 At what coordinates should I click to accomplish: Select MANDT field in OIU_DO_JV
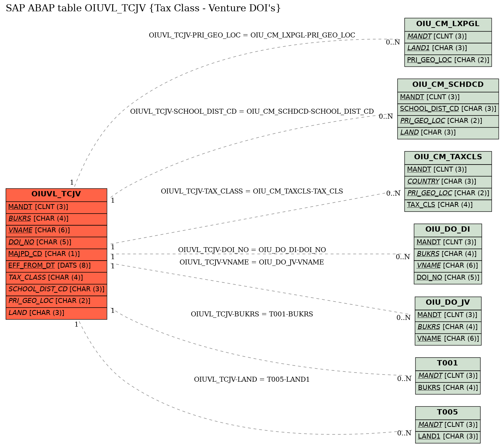(x=448, y=315)
